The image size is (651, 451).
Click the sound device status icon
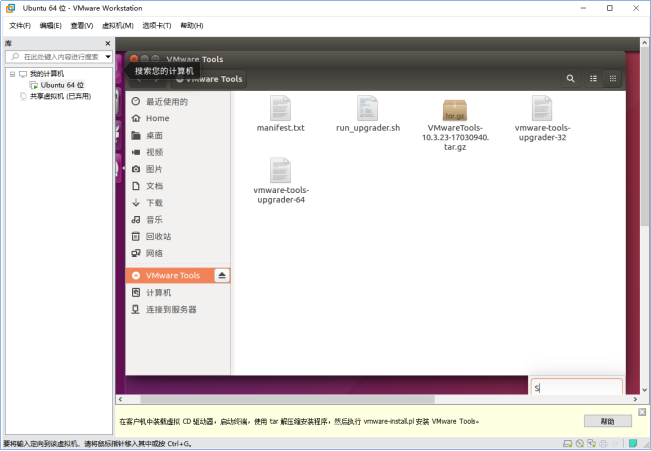pyautogui.click(x=615, y=444)
